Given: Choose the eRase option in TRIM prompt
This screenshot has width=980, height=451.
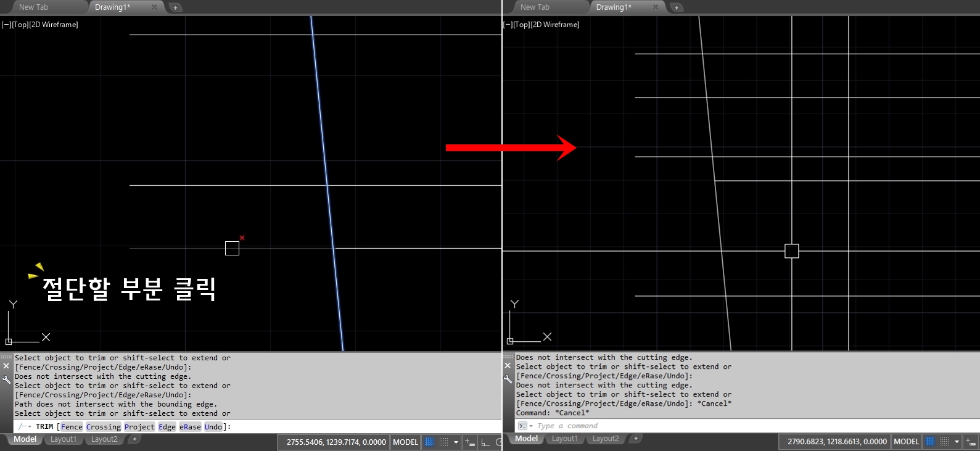Looking at the screenshot, I should click(190, 427).
